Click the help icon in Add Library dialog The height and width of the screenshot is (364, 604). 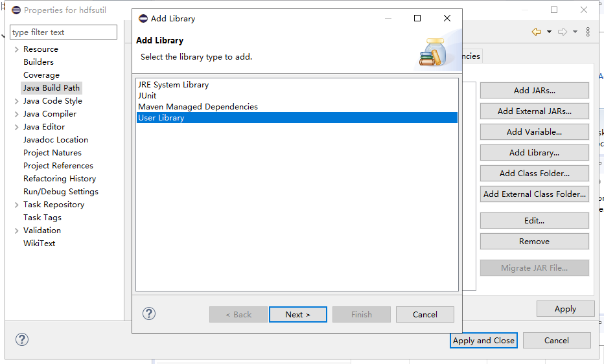[x=148, y=313]
